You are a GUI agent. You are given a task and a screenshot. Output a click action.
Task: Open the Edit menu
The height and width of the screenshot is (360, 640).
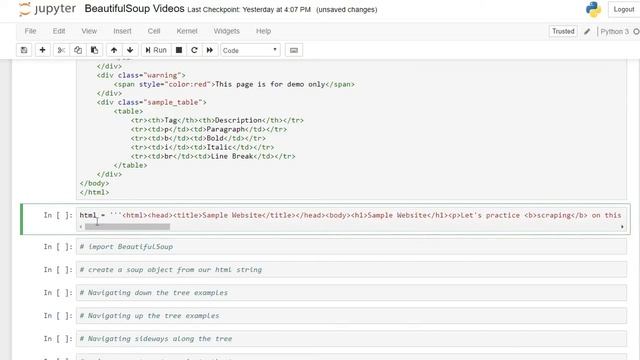point(59,31)
